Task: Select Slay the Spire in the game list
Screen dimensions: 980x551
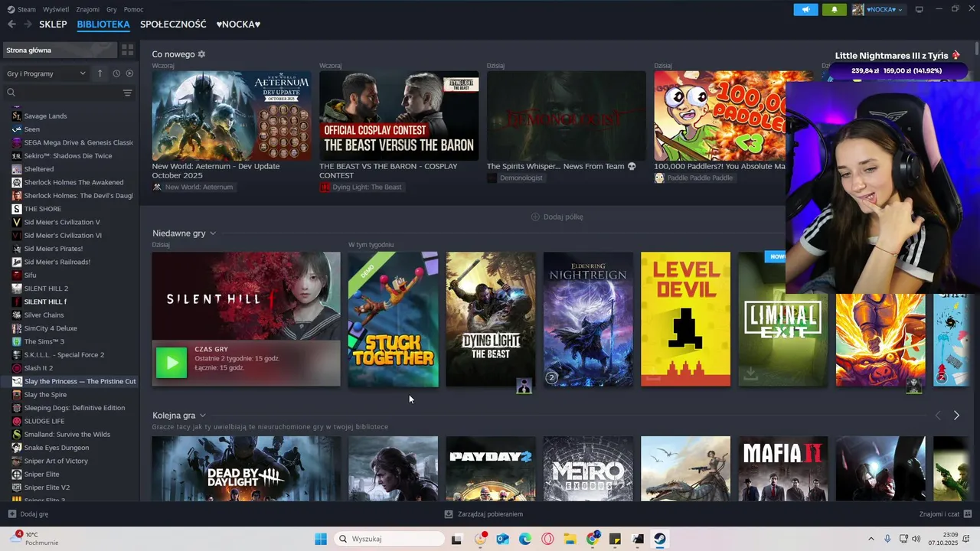Action: point(45,395)
